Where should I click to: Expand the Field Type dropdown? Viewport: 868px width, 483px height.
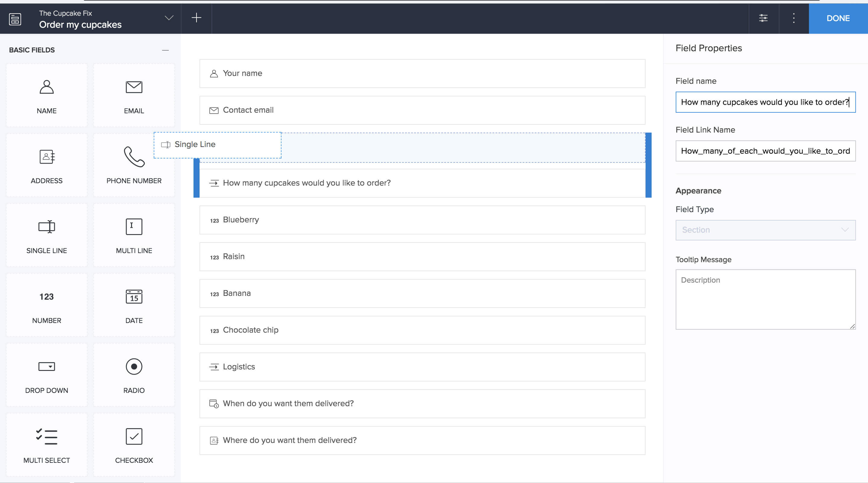click(x=765, y=230)
